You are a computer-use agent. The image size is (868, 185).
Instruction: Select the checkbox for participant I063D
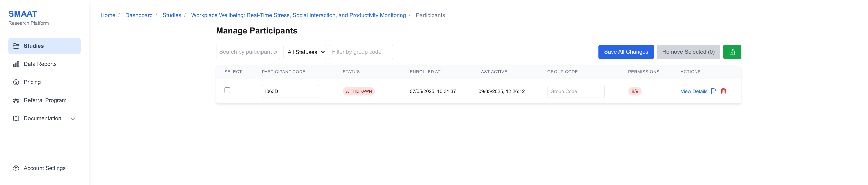(x=227, y=90)
